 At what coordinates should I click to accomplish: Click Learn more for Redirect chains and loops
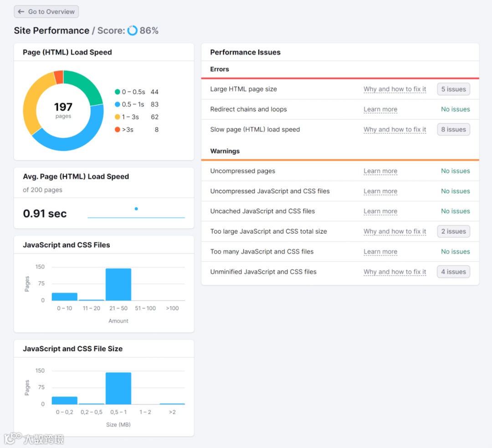(x=380, y=109)
